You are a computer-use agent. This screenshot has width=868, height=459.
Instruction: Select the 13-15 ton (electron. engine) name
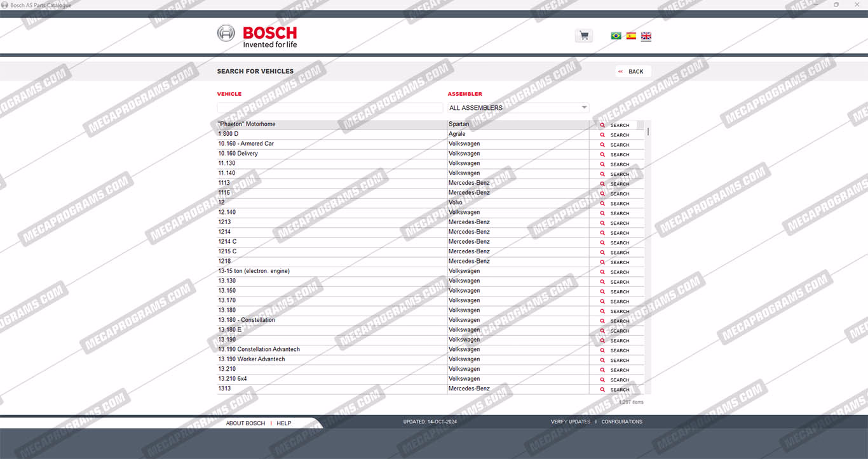pos(254,271)
